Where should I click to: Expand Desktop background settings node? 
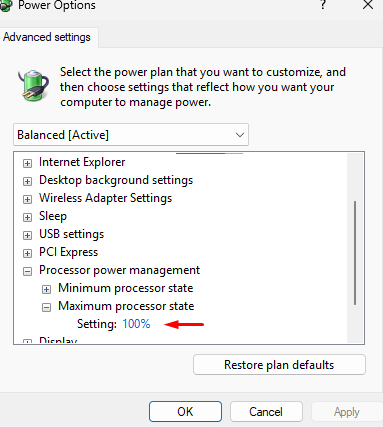(27, 181)
